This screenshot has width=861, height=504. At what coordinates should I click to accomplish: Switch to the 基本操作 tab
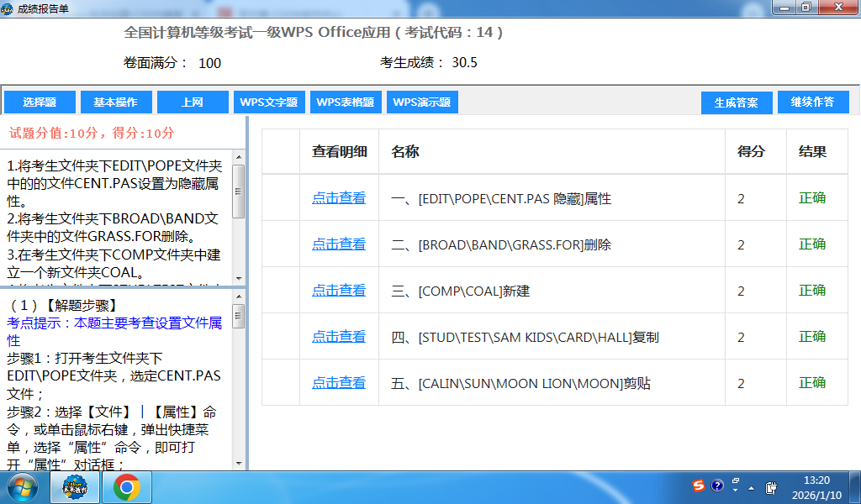coord(116,102)
